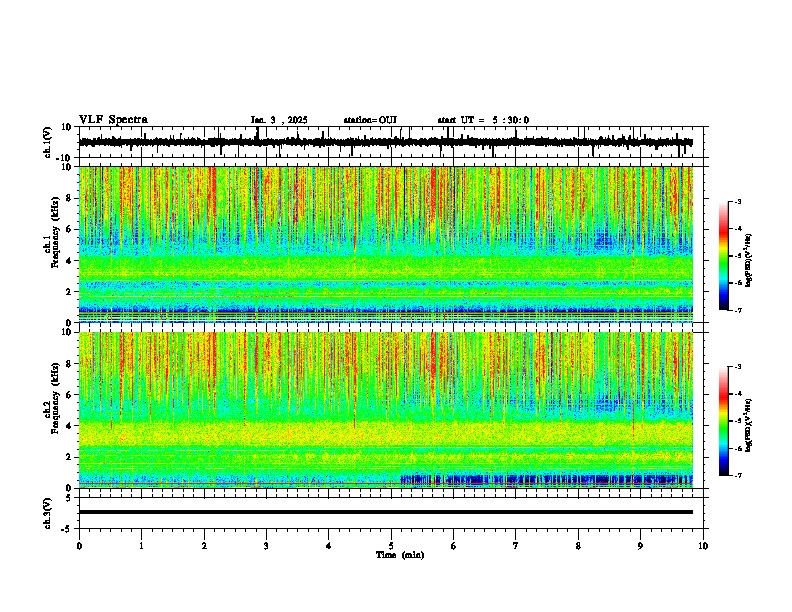Click the Time (min) axis label
The height and width of the screenshot is (612, 792).
click(400, 555)
